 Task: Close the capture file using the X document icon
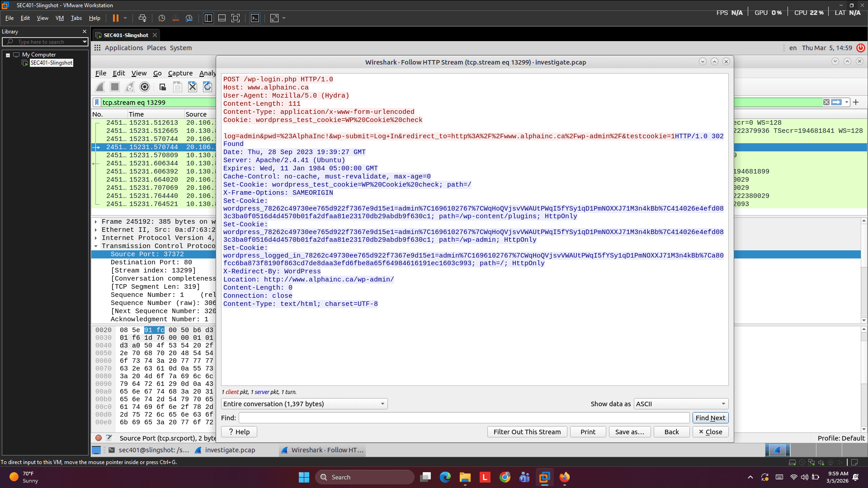[x=193, y=87]
